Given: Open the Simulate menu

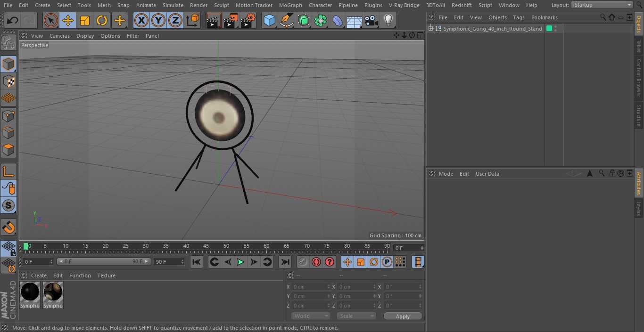Looking at the screenshot, I should pyautogui.click(x=173, y=5).
